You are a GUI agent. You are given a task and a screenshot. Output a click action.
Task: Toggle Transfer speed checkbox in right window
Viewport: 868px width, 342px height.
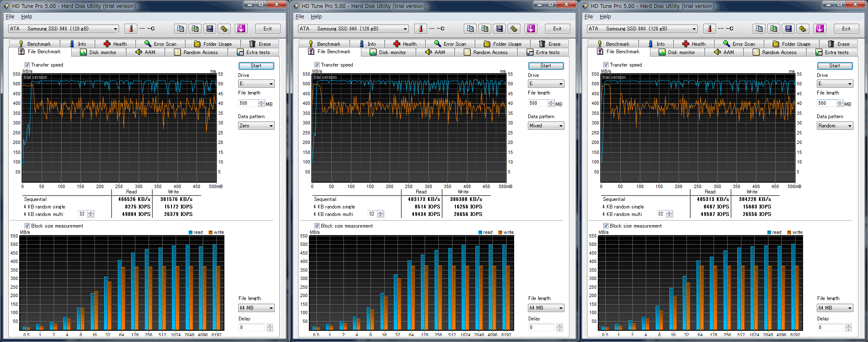coord(606,65)
